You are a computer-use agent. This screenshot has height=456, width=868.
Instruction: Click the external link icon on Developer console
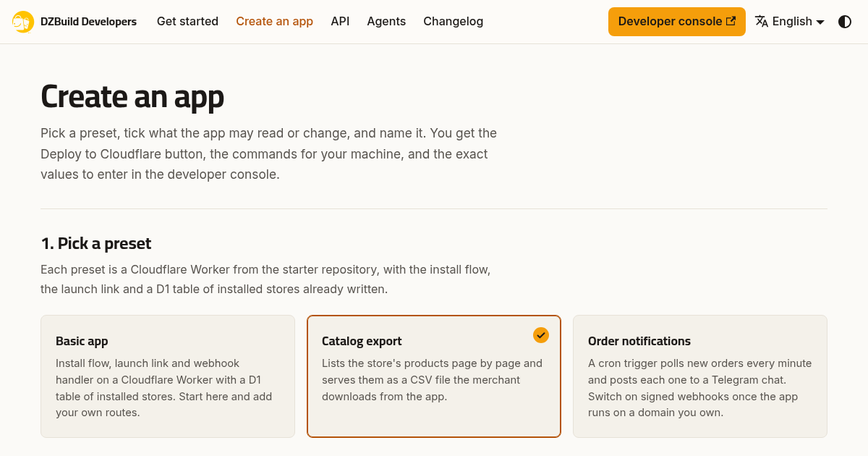pos(731,21)
